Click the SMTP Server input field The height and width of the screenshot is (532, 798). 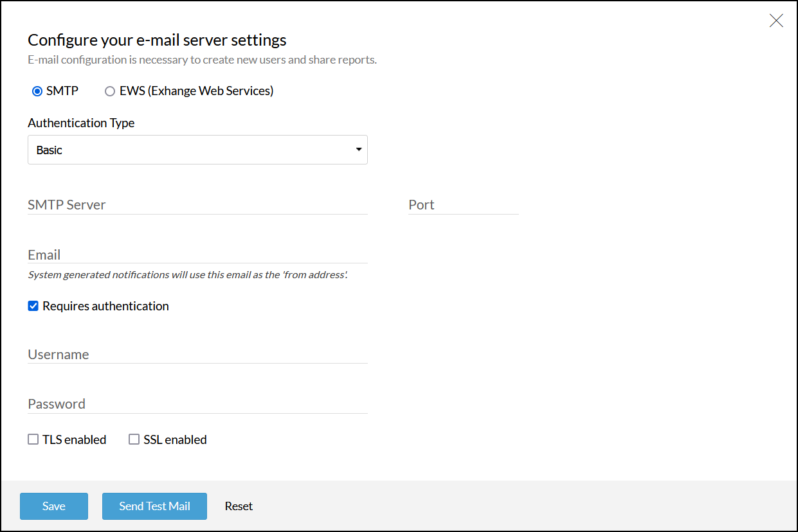pos(197,205)
